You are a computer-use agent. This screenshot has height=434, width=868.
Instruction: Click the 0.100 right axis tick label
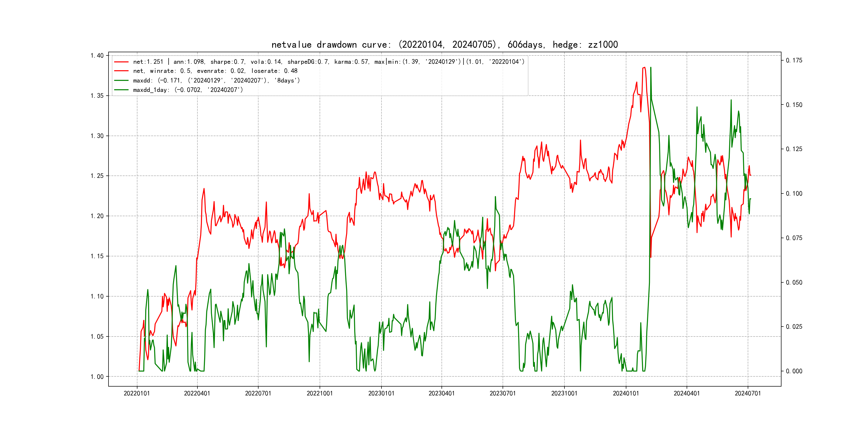point(794,193)
